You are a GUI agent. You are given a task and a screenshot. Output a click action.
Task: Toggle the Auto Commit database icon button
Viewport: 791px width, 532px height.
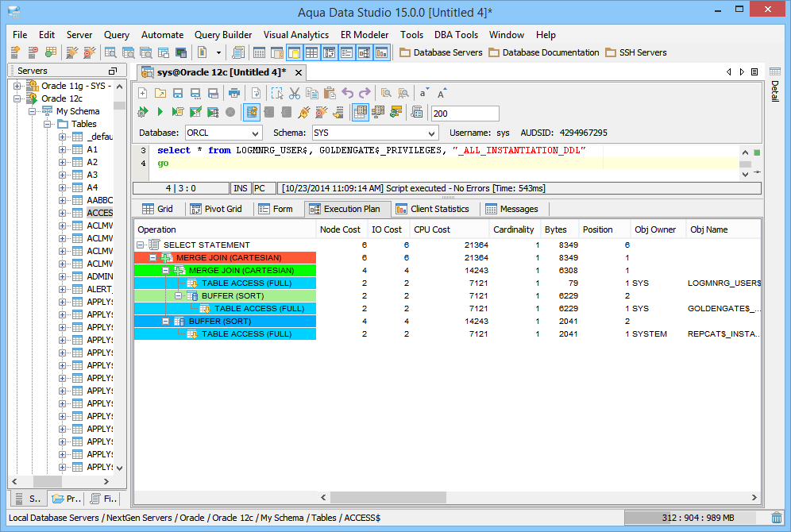[252, 112]
